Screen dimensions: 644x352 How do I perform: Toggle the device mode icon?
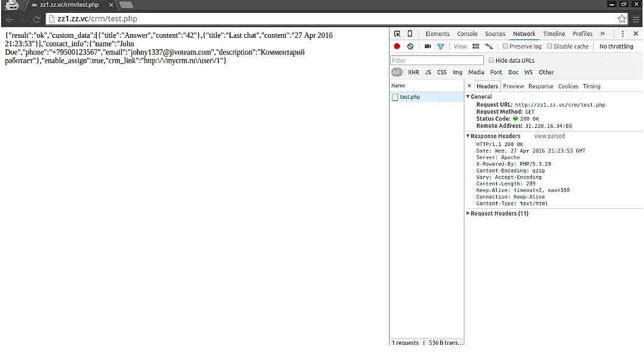(410, 34)
